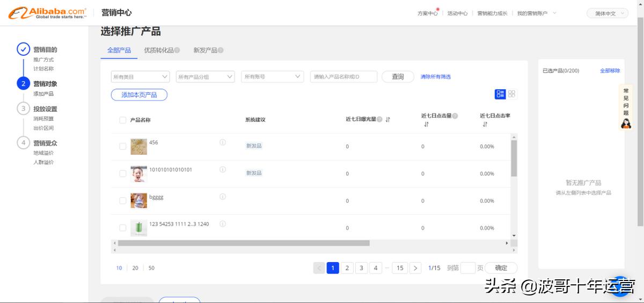Show 20 items per page

click(135, 268)
